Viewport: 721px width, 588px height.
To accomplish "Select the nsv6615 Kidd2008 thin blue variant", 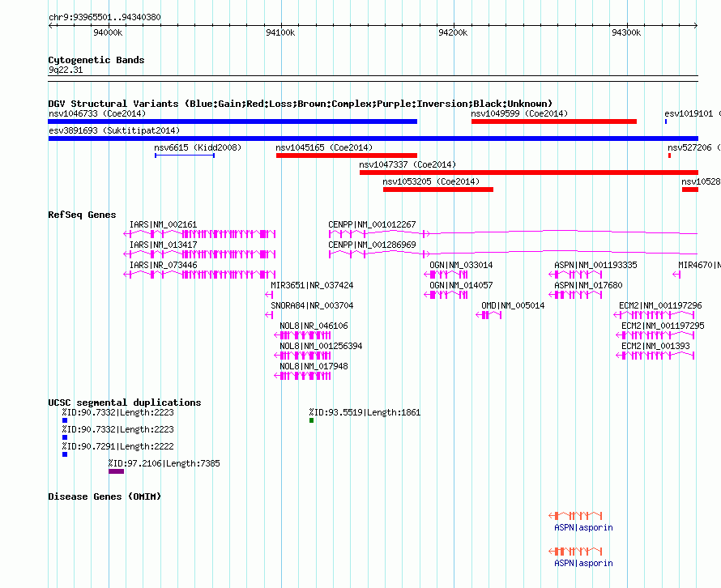I will 185,156.
